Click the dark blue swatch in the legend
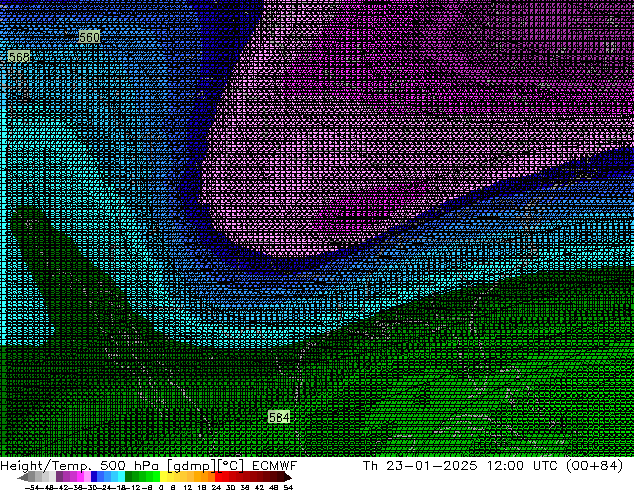 click(x=94, y=477)
